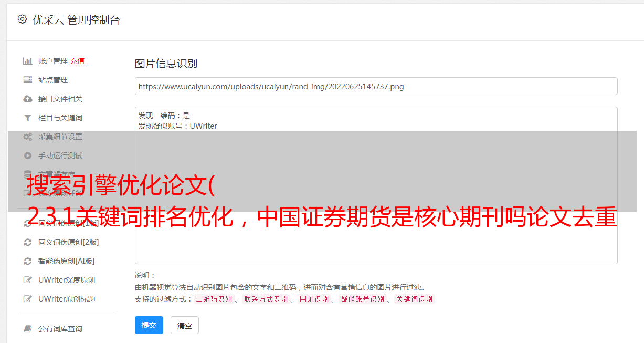The image size is (644, 343).
Task: Click the gear icon beside 优采云 管理控制台
Action: click(x=22, y=19)
